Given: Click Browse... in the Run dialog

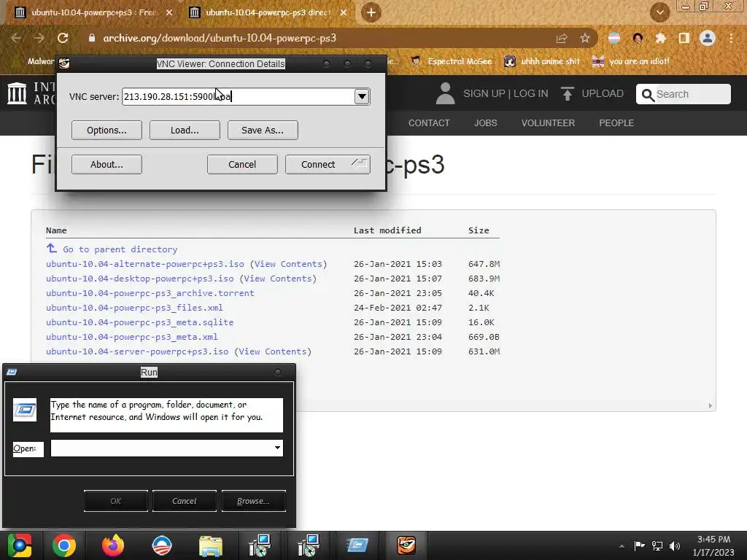Looking at the screenshot, I should point(253,501).
